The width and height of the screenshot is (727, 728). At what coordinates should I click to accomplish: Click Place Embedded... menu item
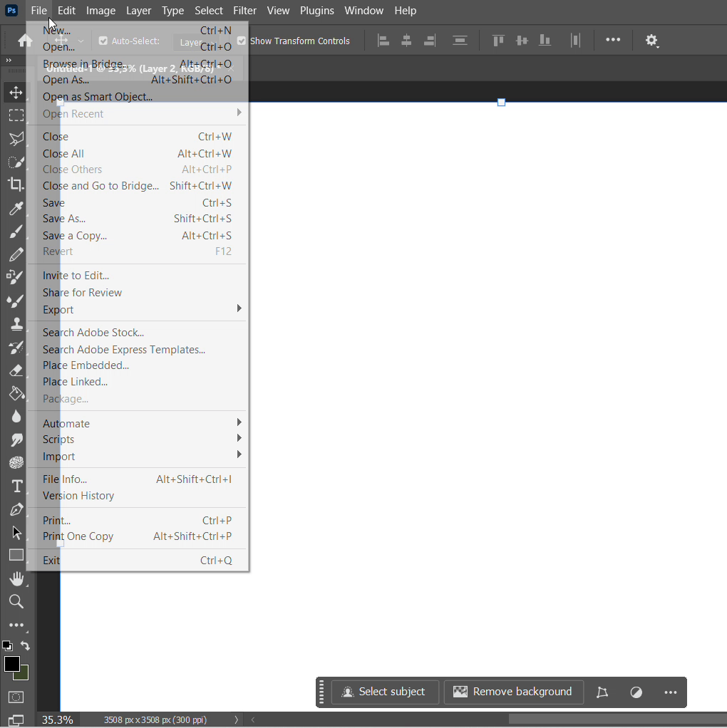[86, 365]
